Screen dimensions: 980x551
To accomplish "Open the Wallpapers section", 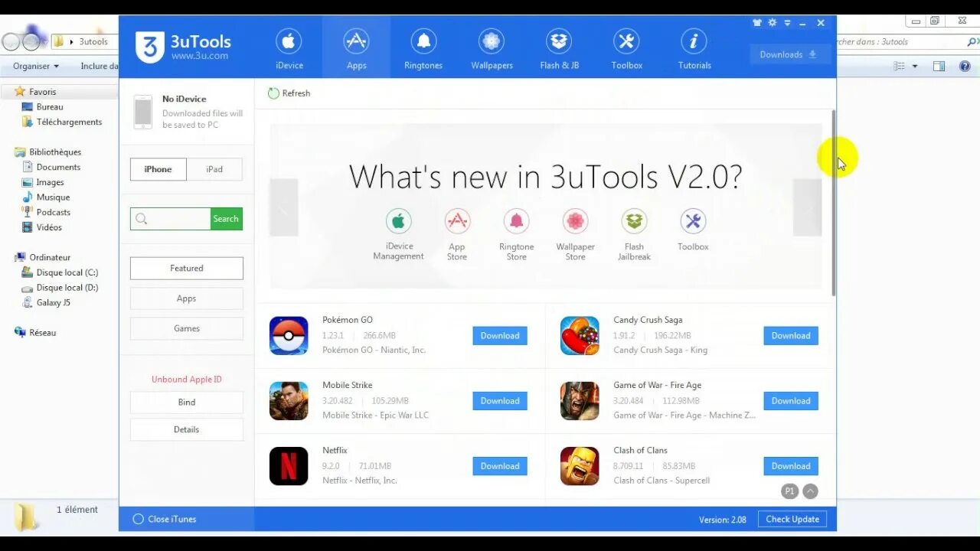I will pos(492,48).
